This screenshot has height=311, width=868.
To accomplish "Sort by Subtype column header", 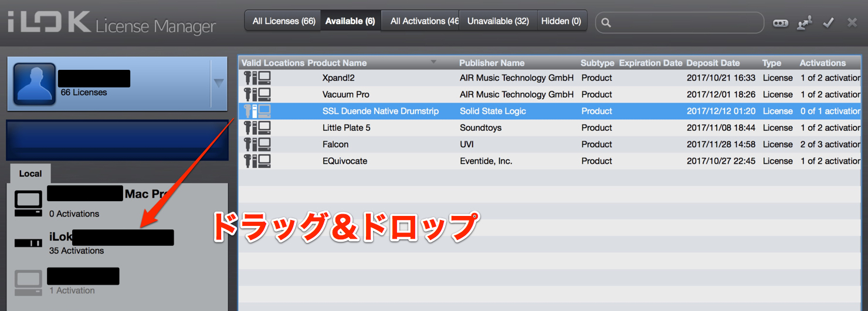I will [x=597, y=63].
